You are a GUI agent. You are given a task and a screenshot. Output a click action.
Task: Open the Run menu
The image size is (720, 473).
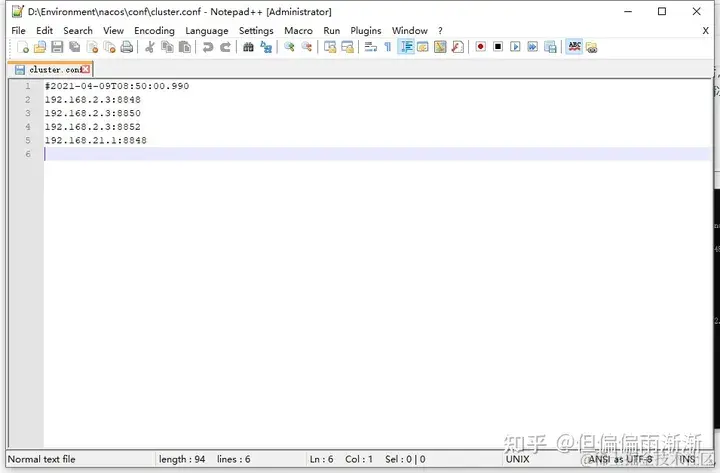332,31
